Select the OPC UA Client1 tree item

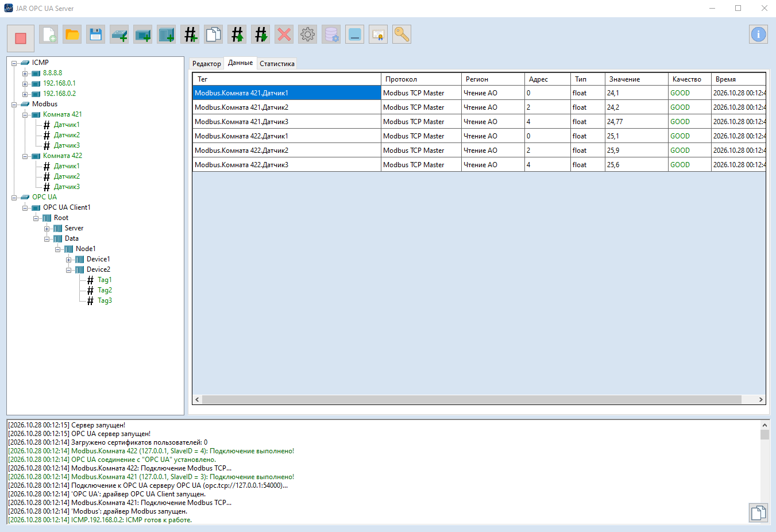coord(67,207)
